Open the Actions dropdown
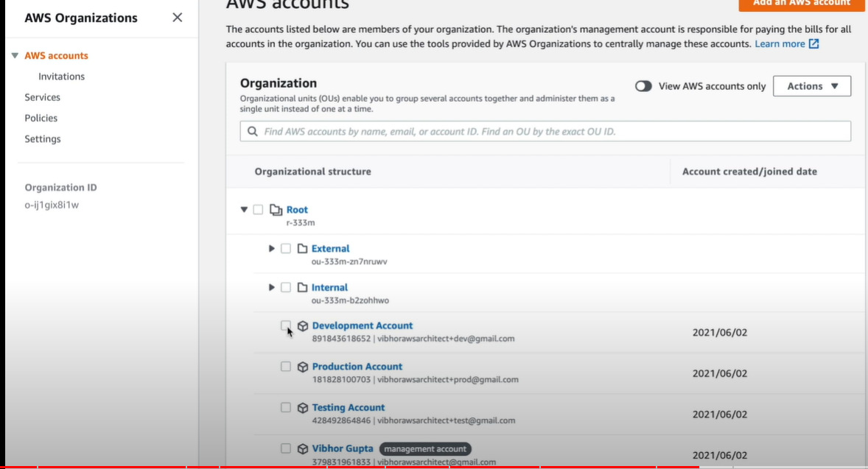868x469 pixels. (811, 86)
